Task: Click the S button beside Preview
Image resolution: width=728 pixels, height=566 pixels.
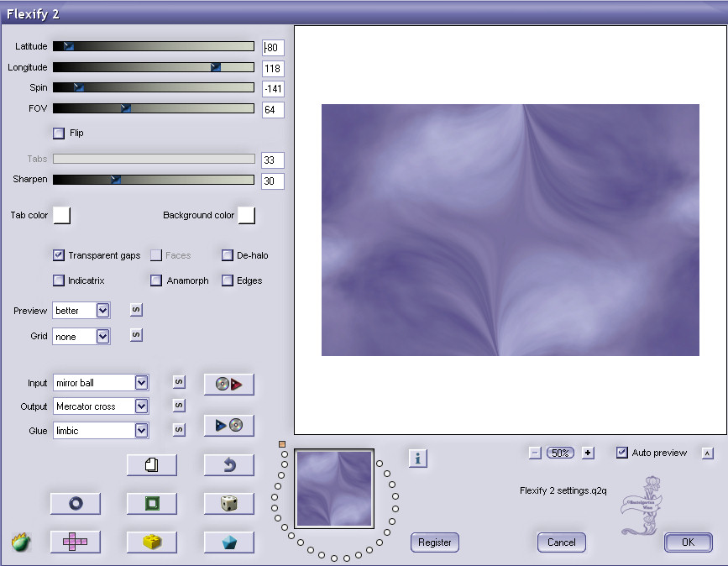Action: (136, 310)
